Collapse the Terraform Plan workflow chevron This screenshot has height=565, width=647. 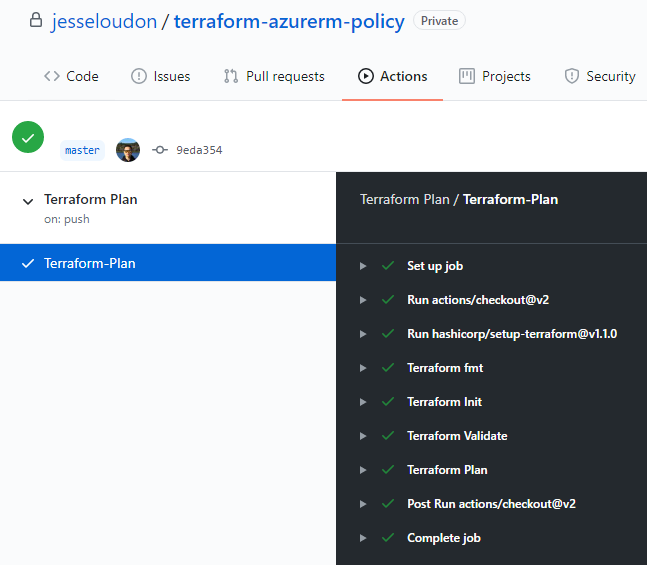coord(28,201)
